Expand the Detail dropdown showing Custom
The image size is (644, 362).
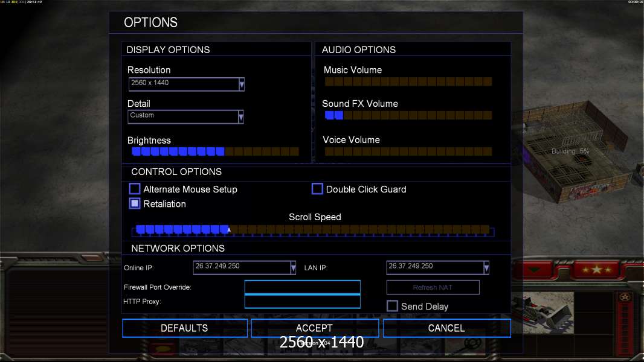[x=241, y=117]
